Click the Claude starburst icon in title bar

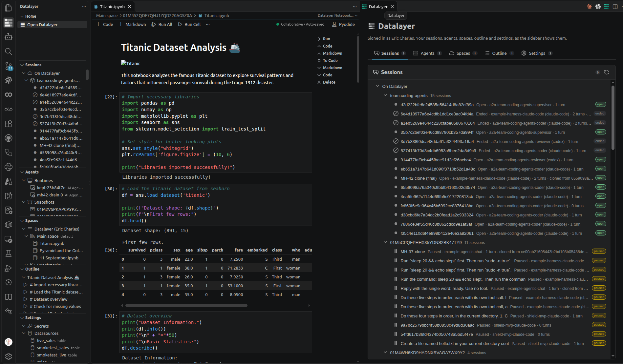590,7
